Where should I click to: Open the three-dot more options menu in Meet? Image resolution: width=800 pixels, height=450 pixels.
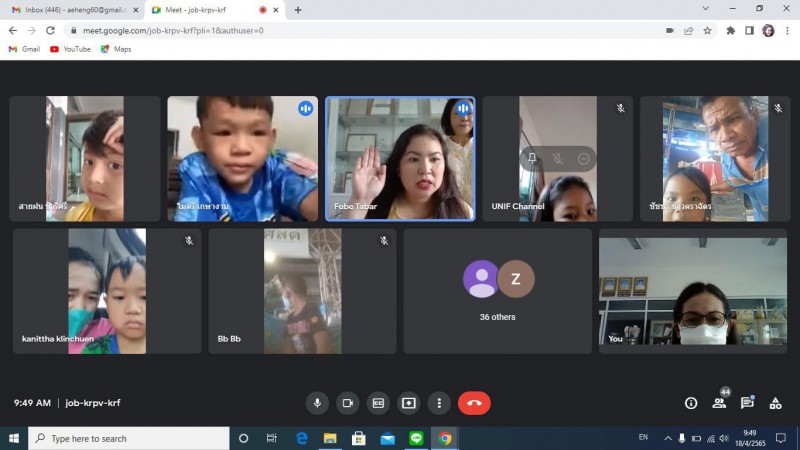click(x=438, y=403)
